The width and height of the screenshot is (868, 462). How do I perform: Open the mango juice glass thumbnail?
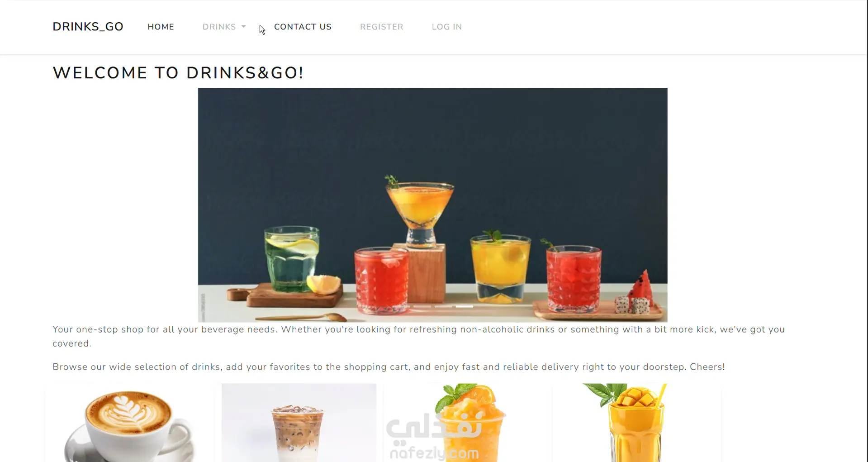click(x=636, y=423)
